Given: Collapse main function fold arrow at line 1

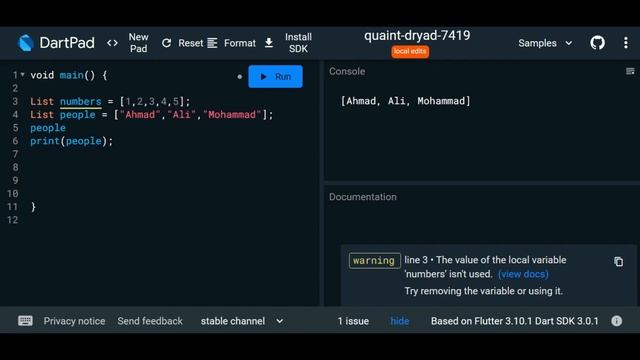Looking at the screenshot, I should [22, 75].
